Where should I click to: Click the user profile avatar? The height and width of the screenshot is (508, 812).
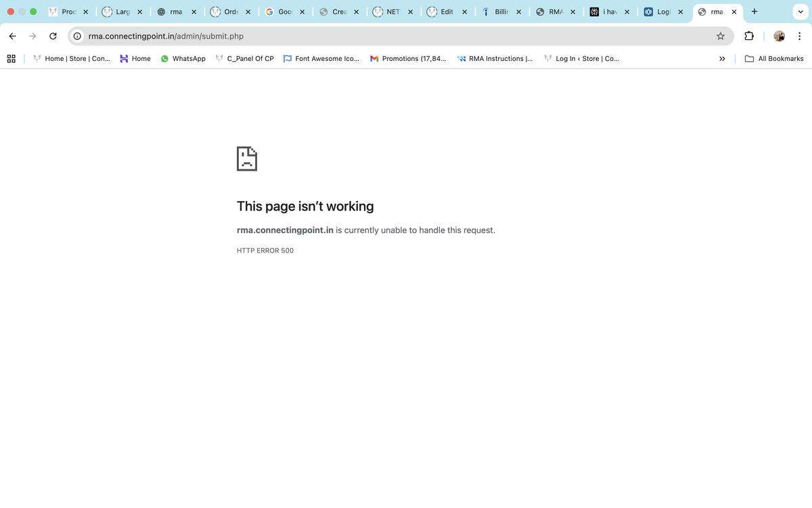coord(779,36)
